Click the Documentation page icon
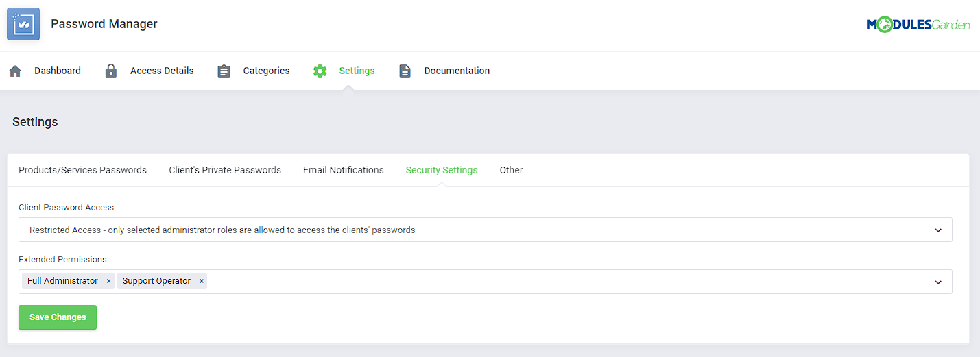 [405, 71]
